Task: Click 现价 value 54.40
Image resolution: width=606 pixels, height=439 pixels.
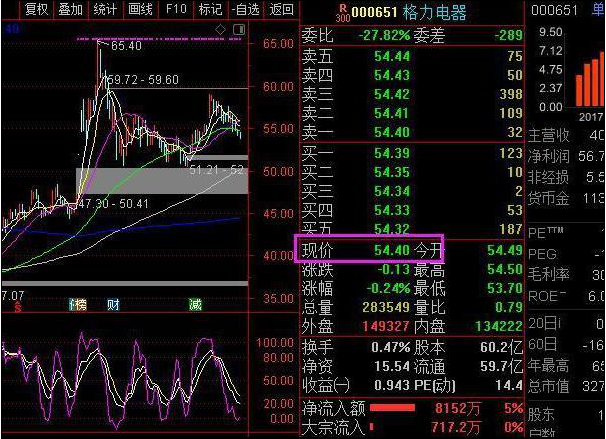Action: pyautogui.click(x=392, y=250)
